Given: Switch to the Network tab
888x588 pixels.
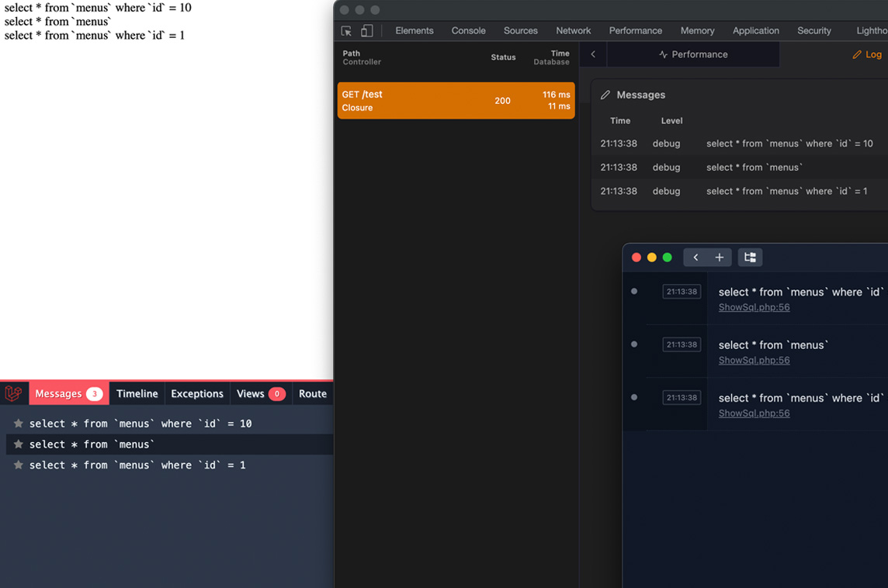Looking at the screenshot, I should 573,30.
